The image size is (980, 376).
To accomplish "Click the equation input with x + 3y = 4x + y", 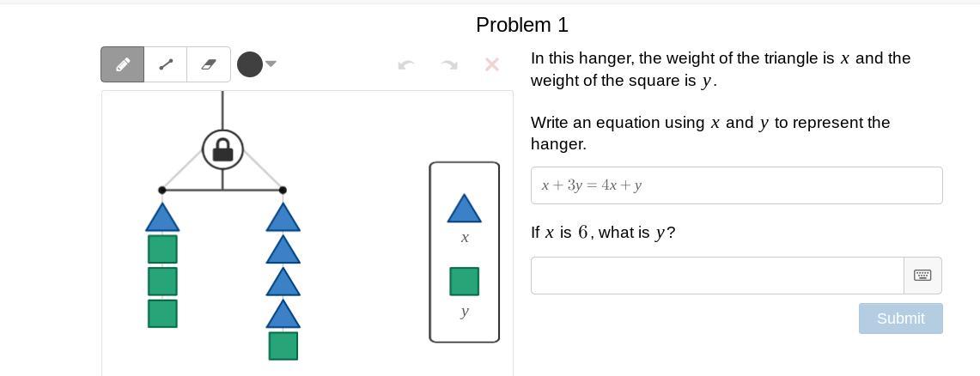I will pyautogui.click(x=736, y=185).
